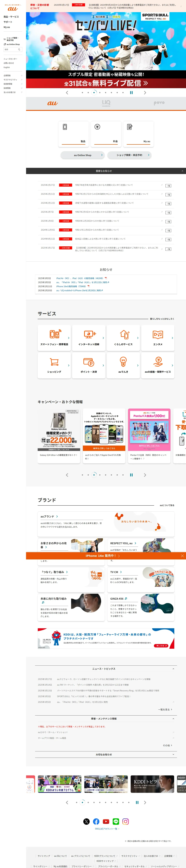This screenshot has height=868, width=186.
Task: Open the TV CM brand link
Action: (x=116, y=572)
